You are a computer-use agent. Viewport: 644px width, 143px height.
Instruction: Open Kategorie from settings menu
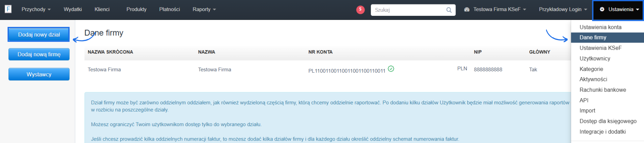point(607,69)
